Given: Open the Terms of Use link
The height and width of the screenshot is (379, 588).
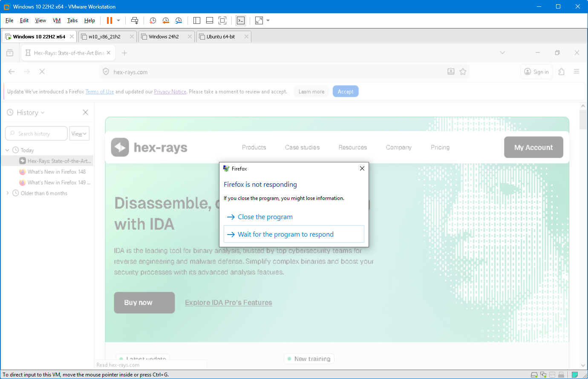Looking at the screenshot, I should tap(100, 92).
